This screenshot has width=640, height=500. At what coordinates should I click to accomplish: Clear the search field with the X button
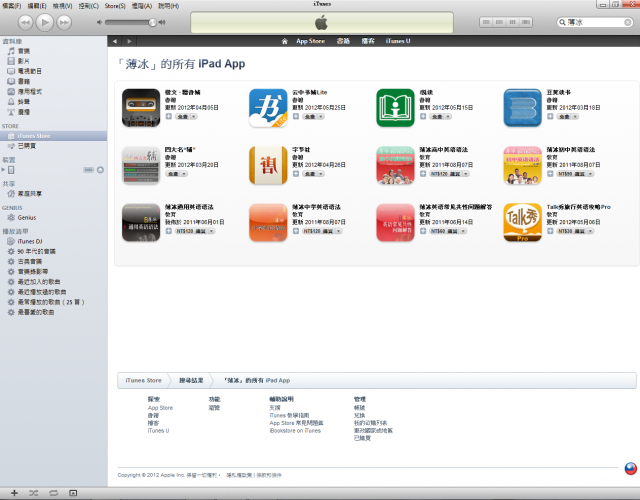pos(628,22)
